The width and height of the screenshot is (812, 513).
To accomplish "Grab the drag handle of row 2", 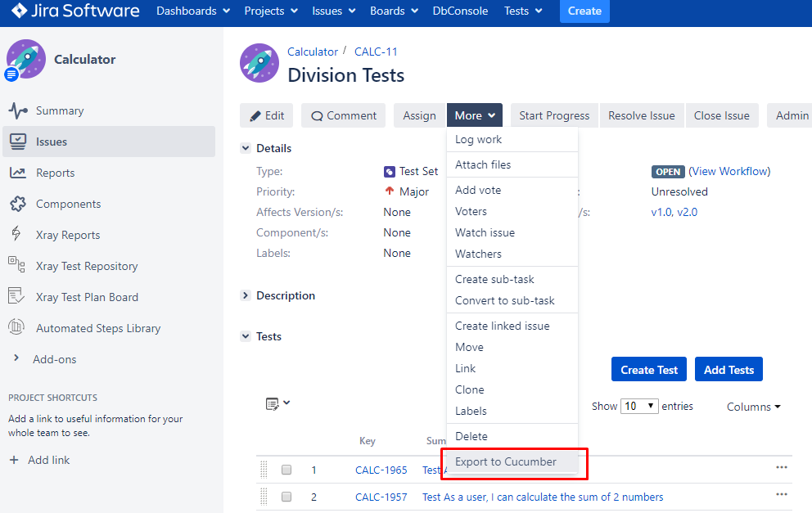I will 264,497.
